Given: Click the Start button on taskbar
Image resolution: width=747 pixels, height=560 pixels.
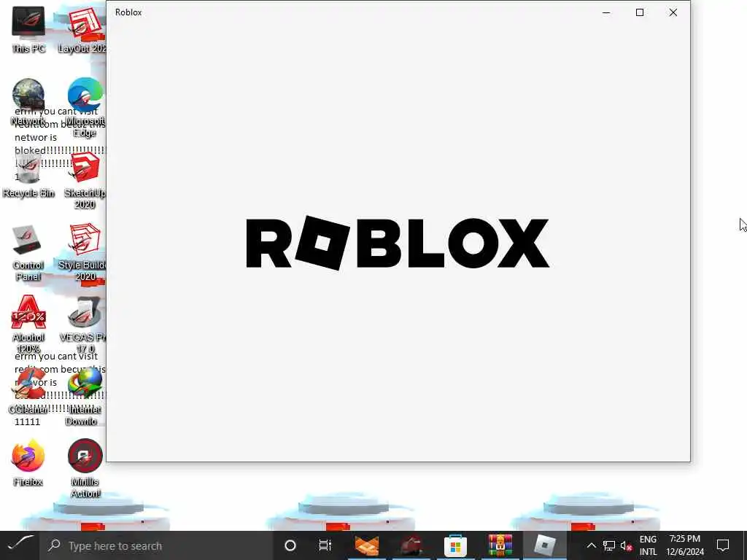Looking at the screenshot, I should point(20,545).
